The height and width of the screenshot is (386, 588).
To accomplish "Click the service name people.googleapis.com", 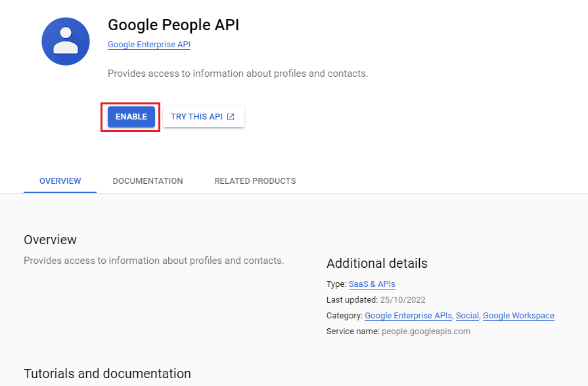I will pyautogui.click(x=426, y=332).
